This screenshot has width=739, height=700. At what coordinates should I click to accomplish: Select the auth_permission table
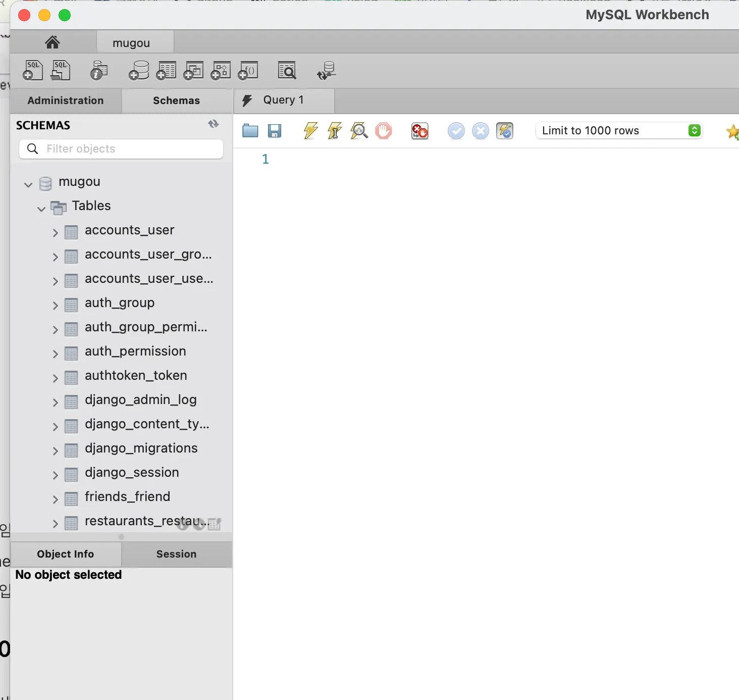(135, 351)
